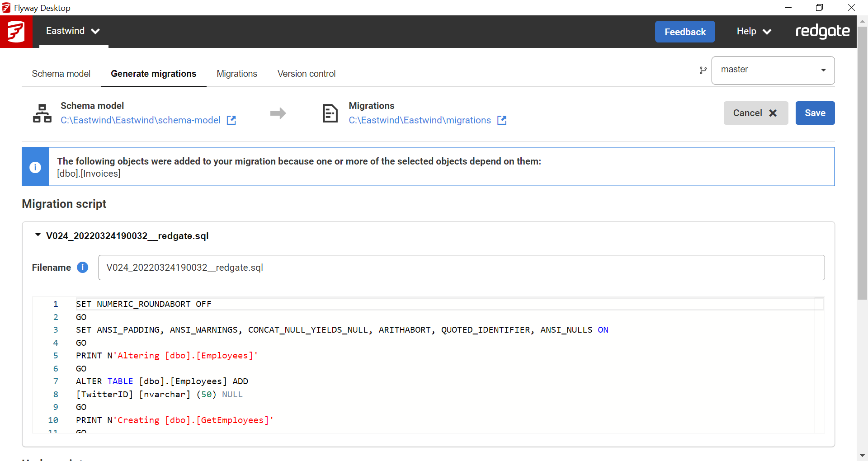Open schema-model folder external link icon
Viewport: 868px width, 461px height.
pyautogui.click(x=231, y=120)
